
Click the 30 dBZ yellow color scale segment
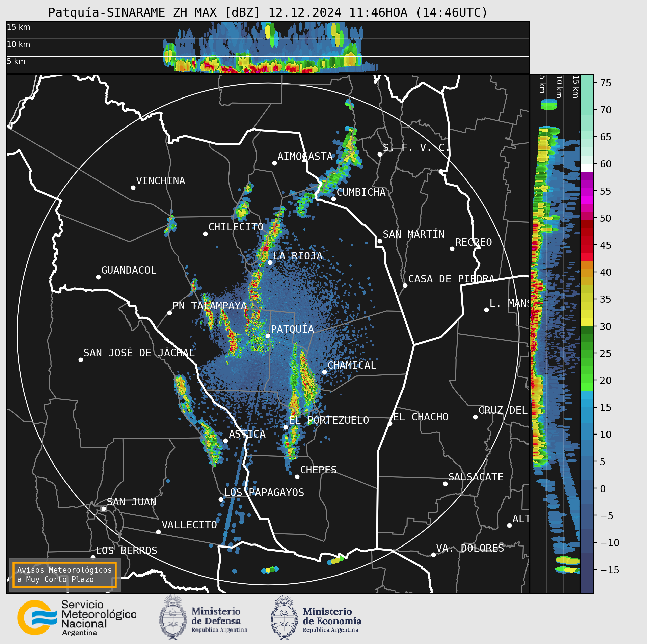click(x=587, y=321)
